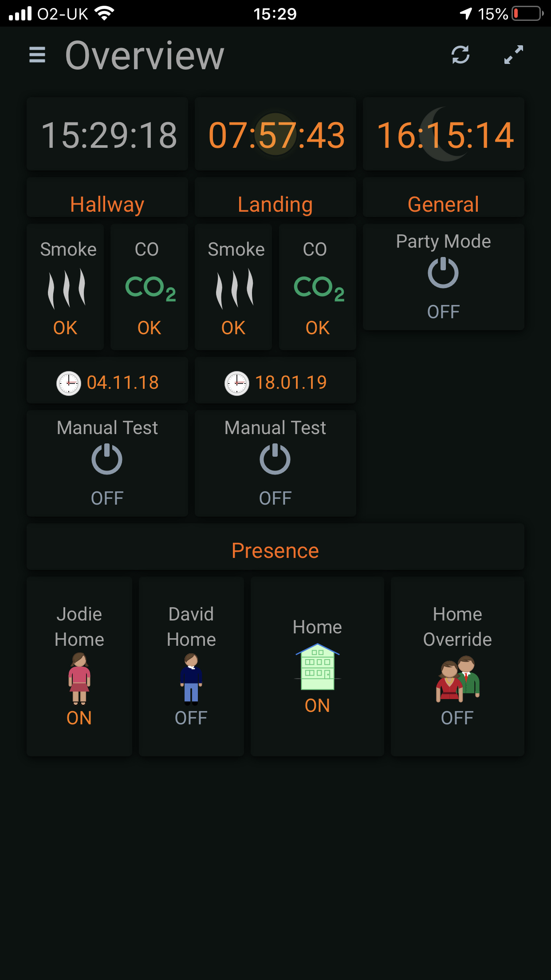Tap the Hallway smoke sensor icon

pos(67,288)
